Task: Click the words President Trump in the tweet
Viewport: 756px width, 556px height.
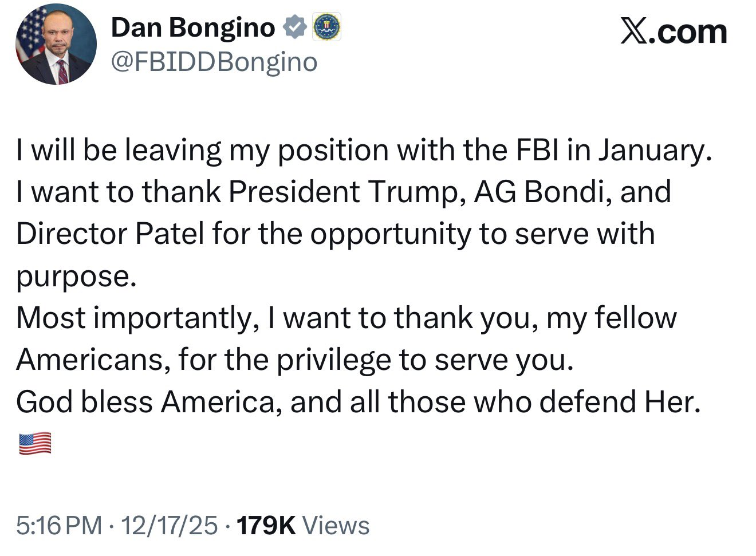Action: click(x=345, y=192)
